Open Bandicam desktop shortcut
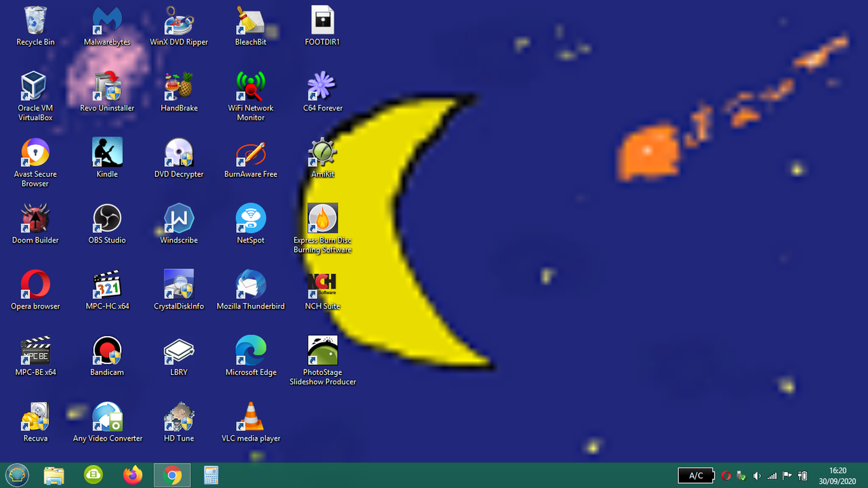Screen dimensions: 868x488 pyautogui.click(x=107, y=350)
